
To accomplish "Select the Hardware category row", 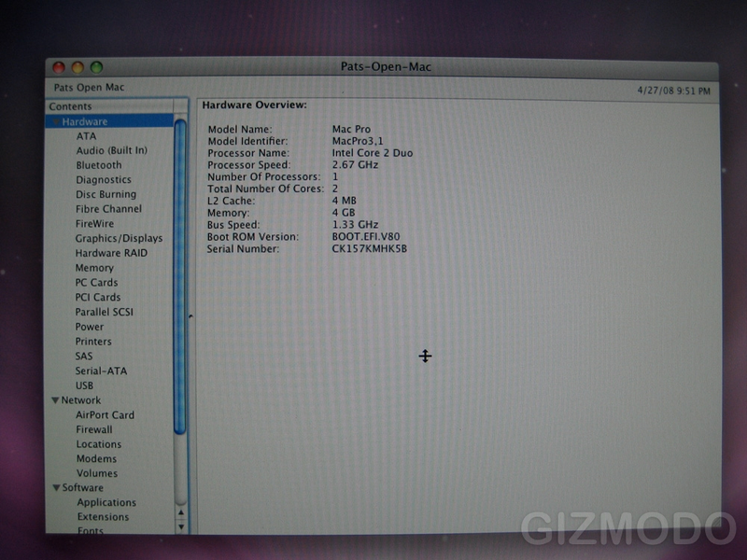I will click(x=109, y=122).
